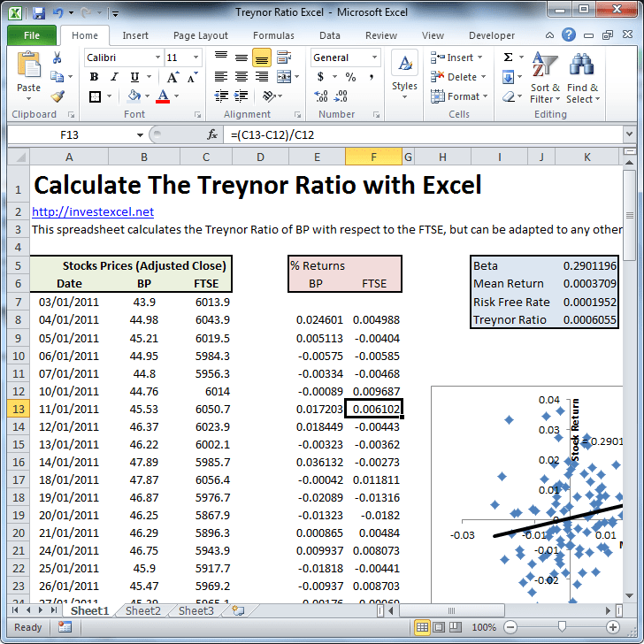Open the File tab

pos(32,35)
